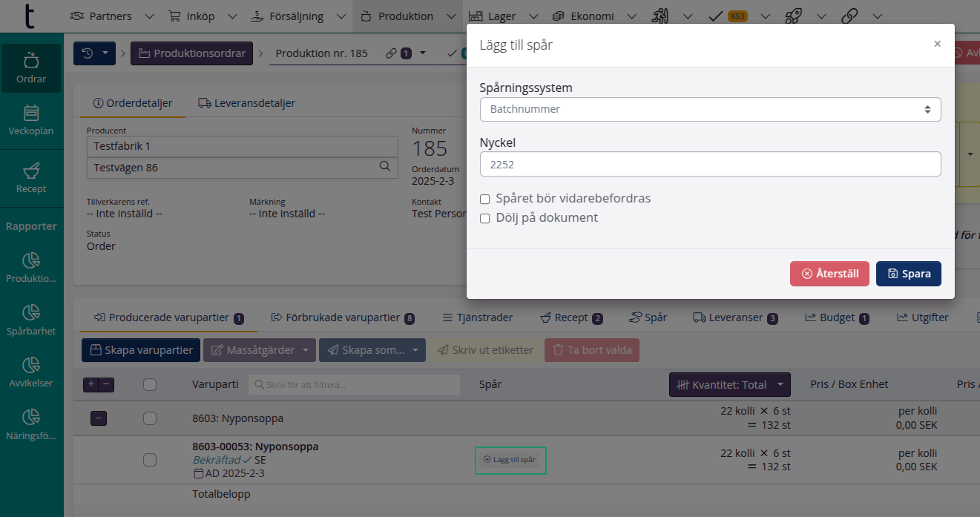
Task: Click the Spara button
Action: (908, 274)
